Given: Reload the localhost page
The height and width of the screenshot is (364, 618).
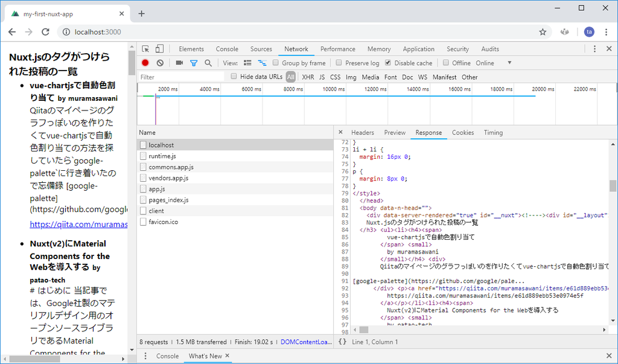Looking at the screenshot, I should click(45, 32).
